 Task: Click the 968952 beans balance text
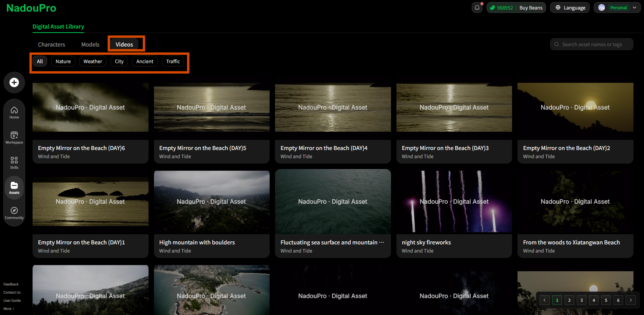[505, 8]
